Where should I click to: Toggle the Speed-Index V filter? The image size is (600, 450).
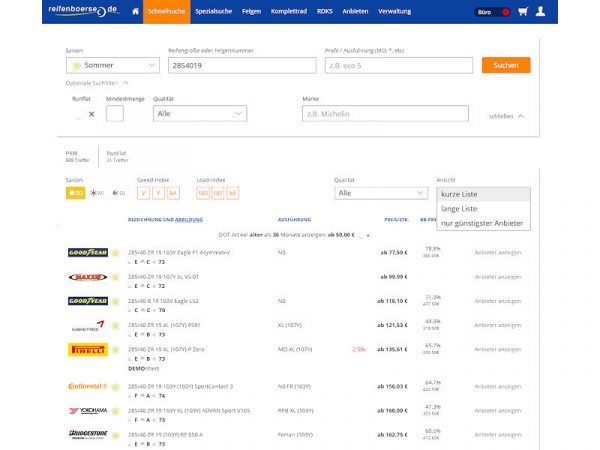[143, 193]
